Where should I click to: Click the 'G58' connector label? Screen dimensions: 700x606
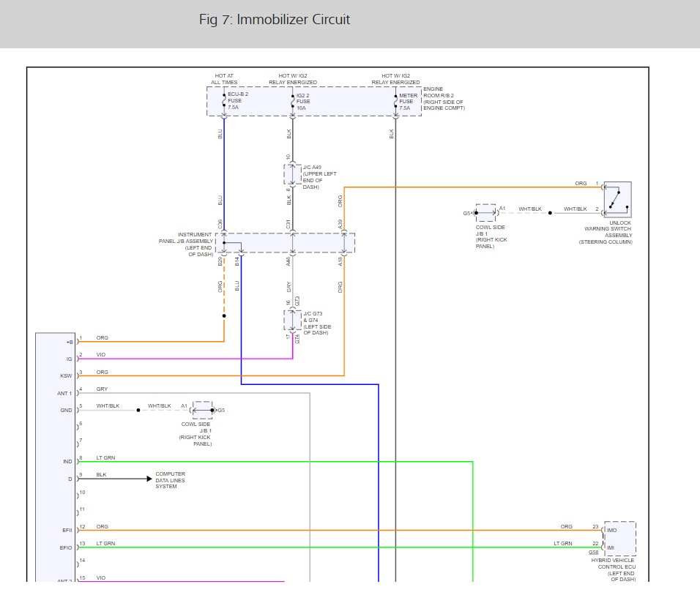click(593, 553)
